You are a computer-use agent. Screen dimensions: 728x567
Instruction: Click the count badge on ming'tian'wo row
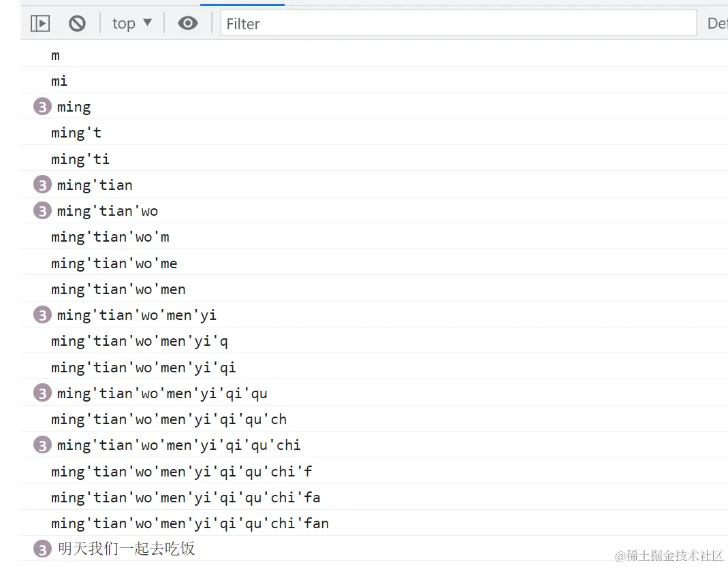[42, 210]
